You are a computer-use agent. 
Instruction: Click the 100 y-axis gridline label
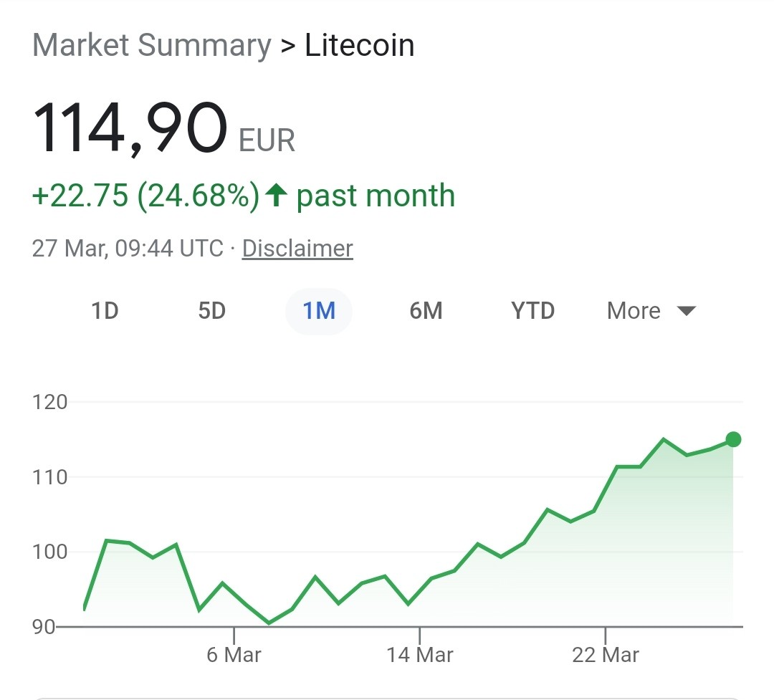click(x=50, y=552)
